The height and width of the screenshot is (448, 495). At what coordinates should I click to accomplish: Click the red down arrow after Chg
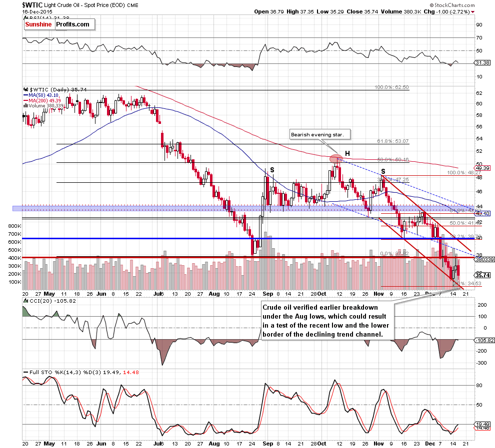(472, 12)
